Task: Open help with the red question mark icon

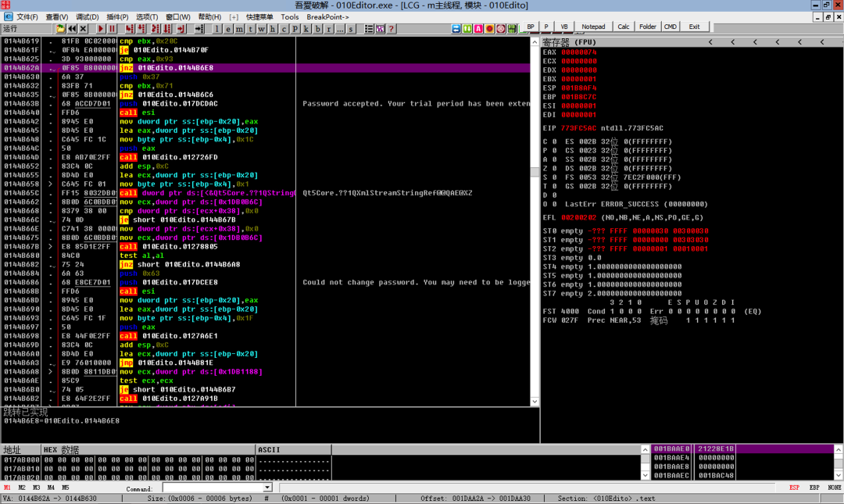Action: click(392, 29)
